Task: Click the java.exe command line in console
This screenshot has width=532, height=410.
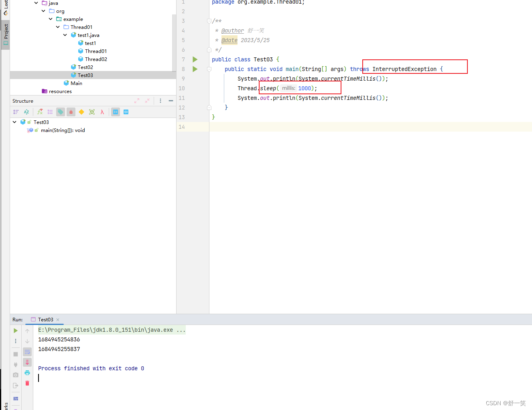Action: click(x=112, y=330)
